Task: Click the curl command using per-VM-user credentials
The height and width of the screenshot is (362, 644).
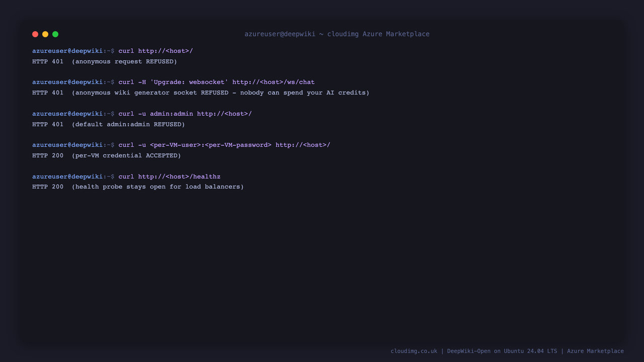Action: coord(224,145)
